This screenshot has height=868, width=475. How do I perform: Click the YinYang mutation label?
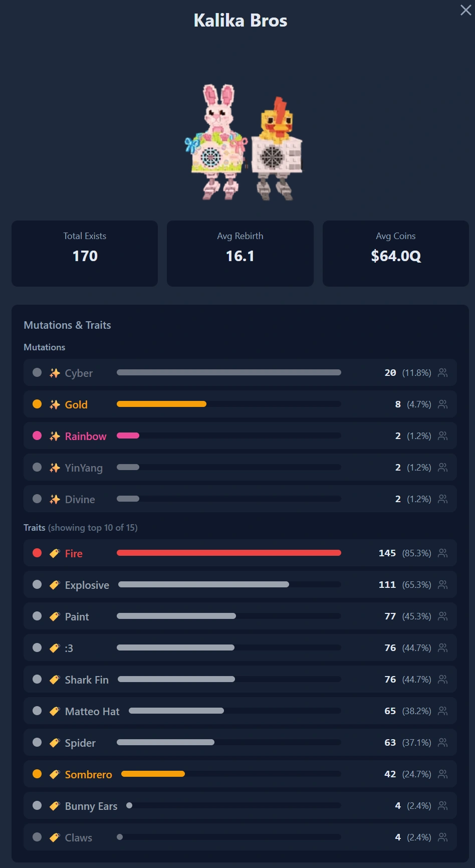click(84, 468)
